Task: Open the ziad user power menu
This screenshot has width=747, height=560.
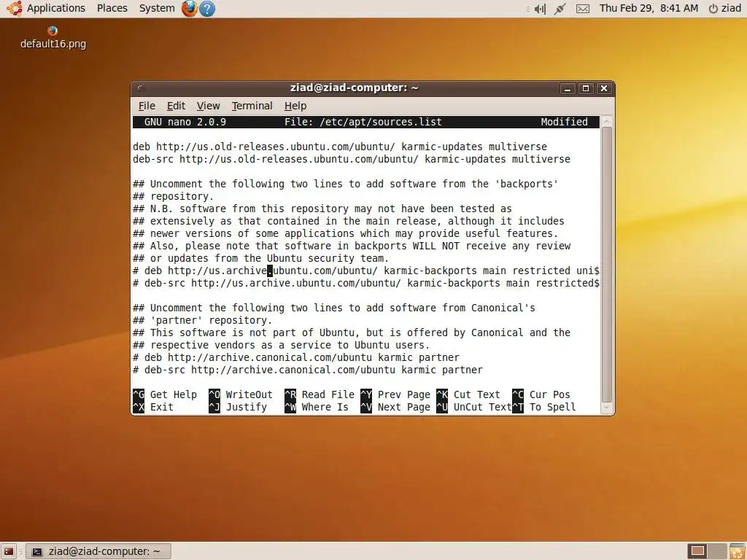Action: pyautogui.click(x=724, y=9)
